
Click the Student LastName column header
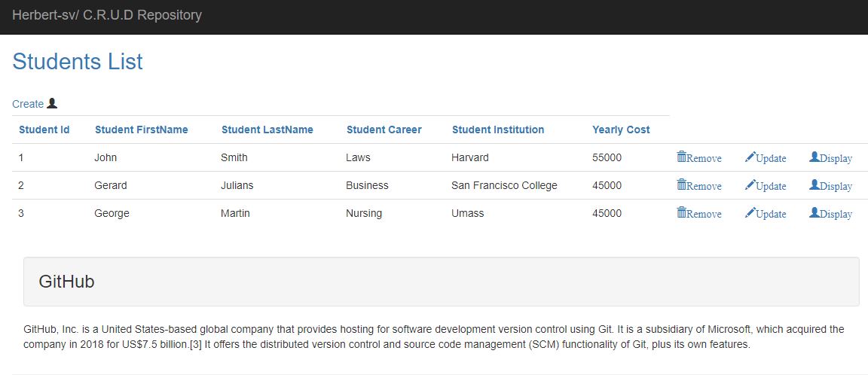[x=267, y=130]
